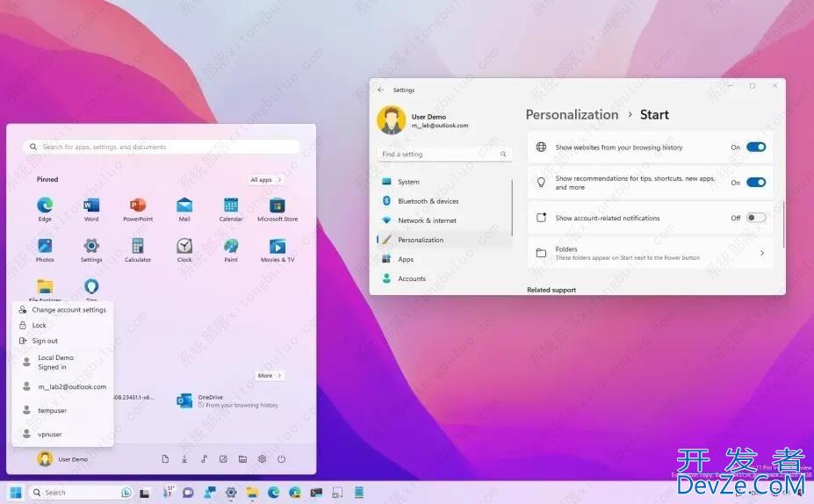Screen dimensions: 814x504
Task: Launch Word from pinned apps
Action: (91, 205)
